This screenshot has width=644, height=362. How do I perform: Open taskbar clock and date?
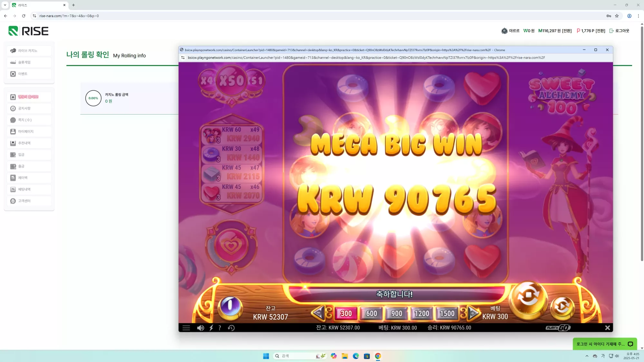tap(631, 356)
